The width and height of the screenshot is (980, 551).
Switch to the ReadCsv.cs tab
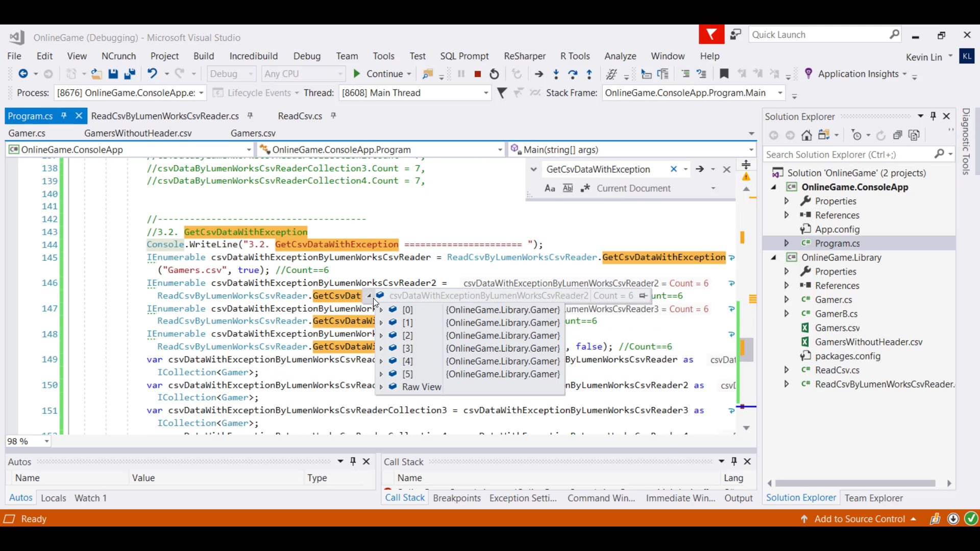[300, 116]
